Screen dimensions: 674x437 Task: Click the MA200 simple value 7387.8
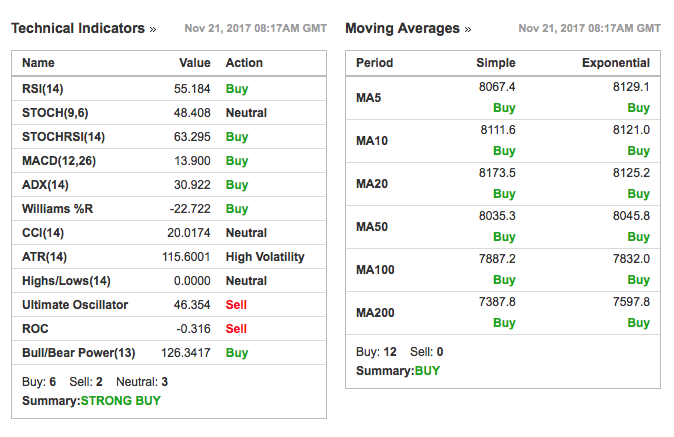pos(497,302)
